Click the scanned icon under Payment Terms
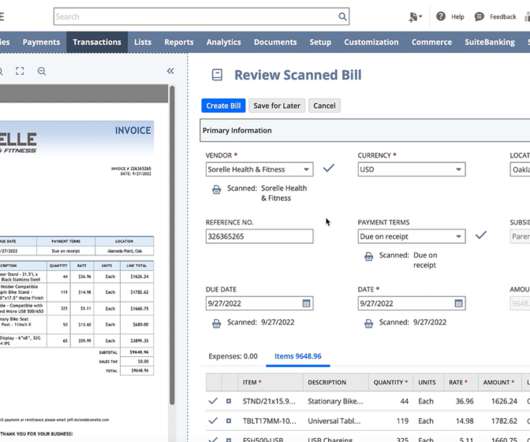 click(x=368, y=256)
